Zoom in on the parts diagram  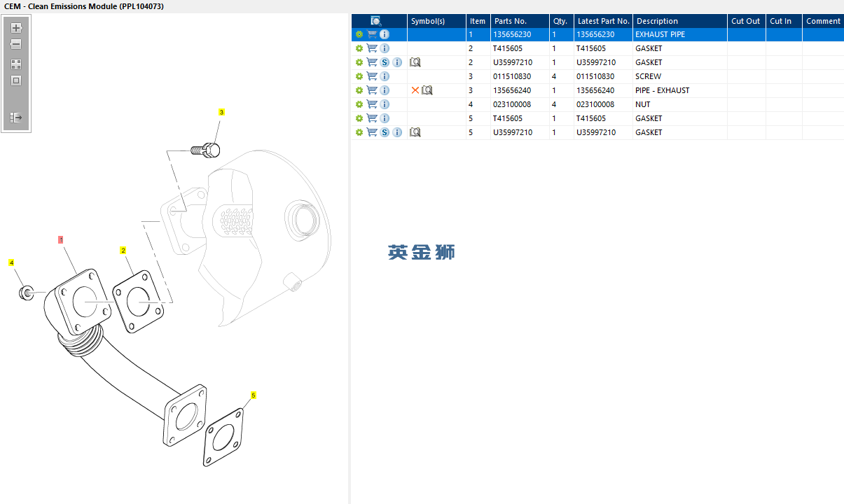16,29
